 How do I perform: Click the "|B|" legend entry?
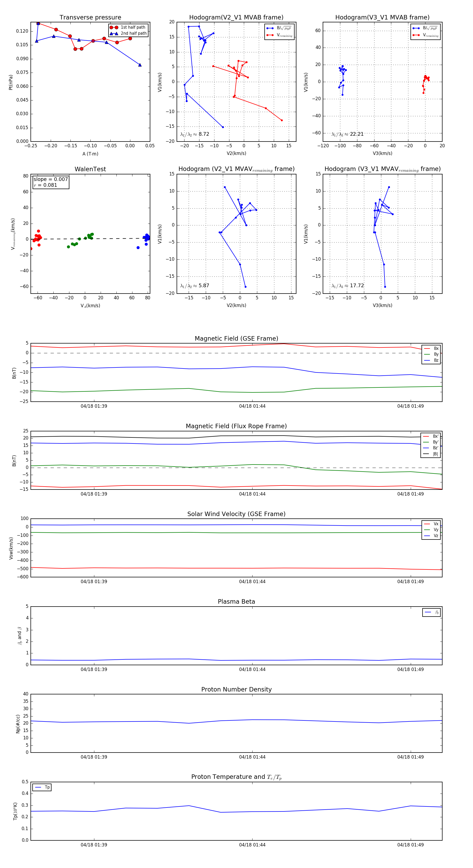431,454
